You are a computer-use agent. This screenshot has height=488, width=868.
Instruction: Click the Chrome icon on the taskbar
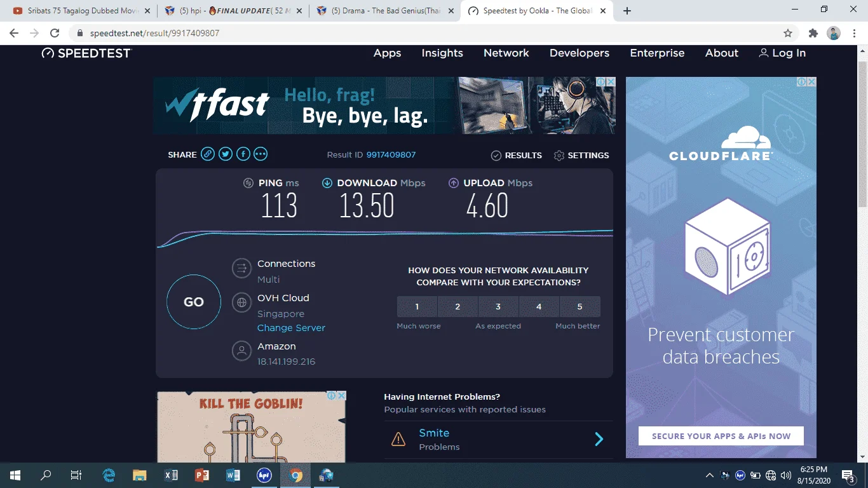click(x=295, y=475)
